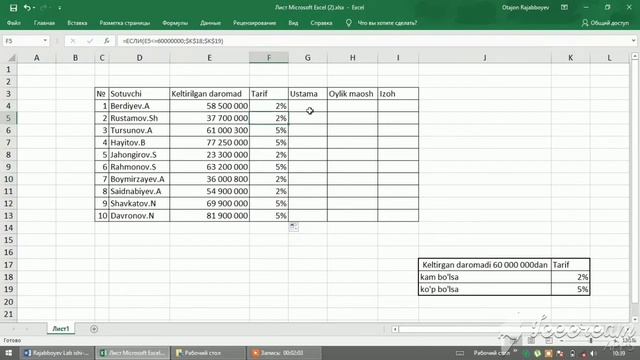This screenshot has height=360, width=640.
Task: Open the taskbar clock
Action: 619,353
